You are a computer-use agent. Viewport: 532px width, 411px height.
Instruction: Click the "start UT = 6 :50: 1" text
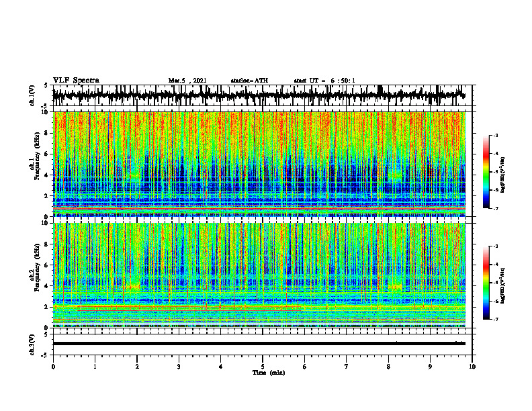pos(324,81)
